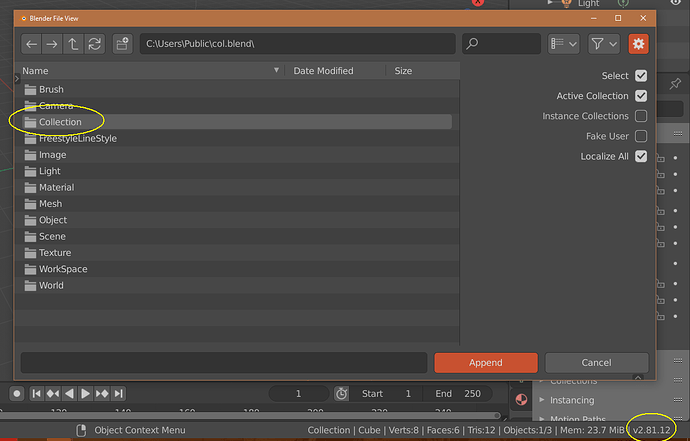Jump to timeline start
This screenshot has width=690, height=441.
pyautogui.click(x=37, y=393)
